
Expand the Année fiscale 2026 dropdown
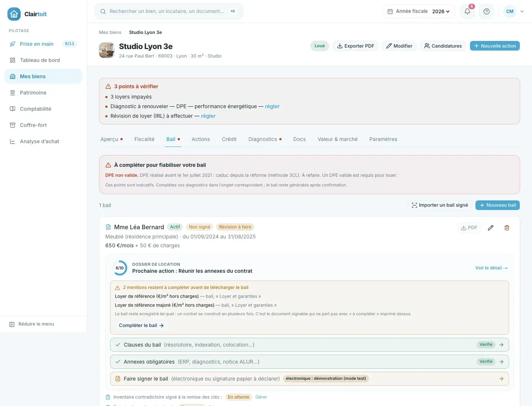[419, 11]
